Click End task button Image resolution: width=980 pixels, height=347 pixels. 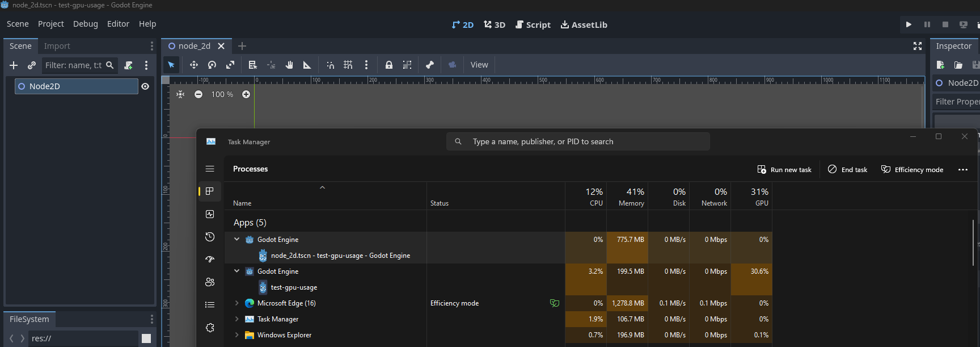point(848,170)
